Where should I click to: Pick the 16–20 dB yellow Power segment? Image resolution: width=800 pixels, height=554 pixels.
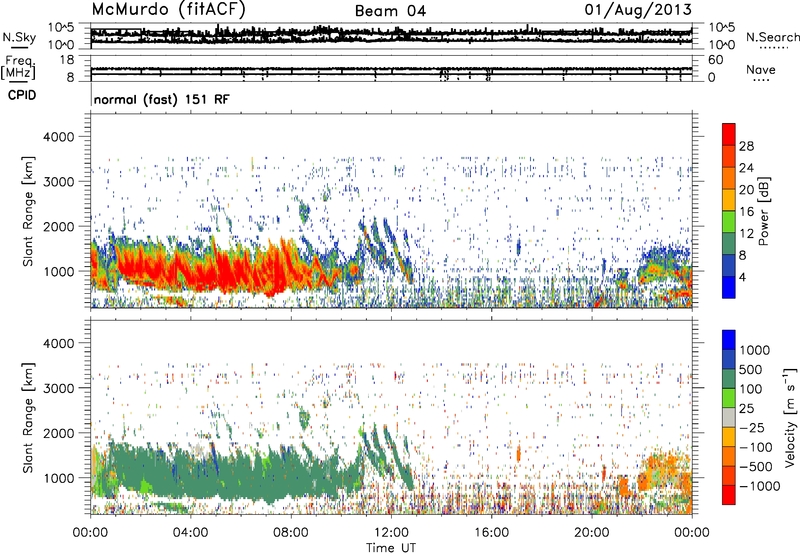(x=729, y=200)
